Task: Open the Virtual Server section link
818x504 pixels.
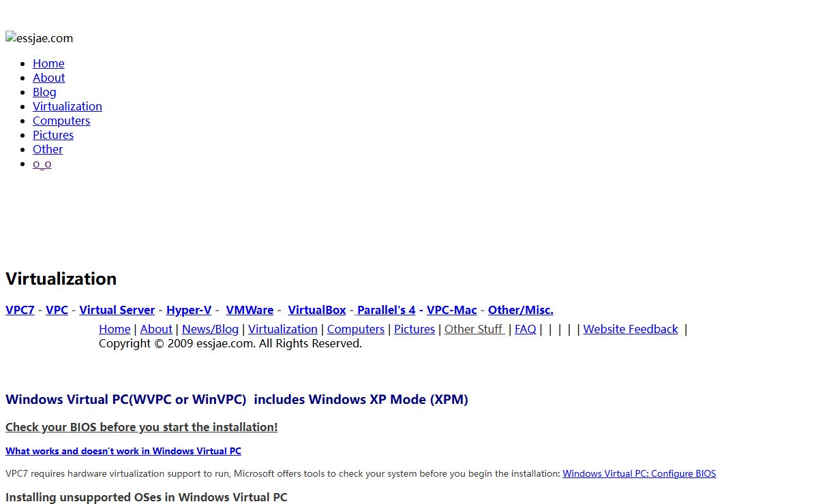Action: click(x=117, y=310)
